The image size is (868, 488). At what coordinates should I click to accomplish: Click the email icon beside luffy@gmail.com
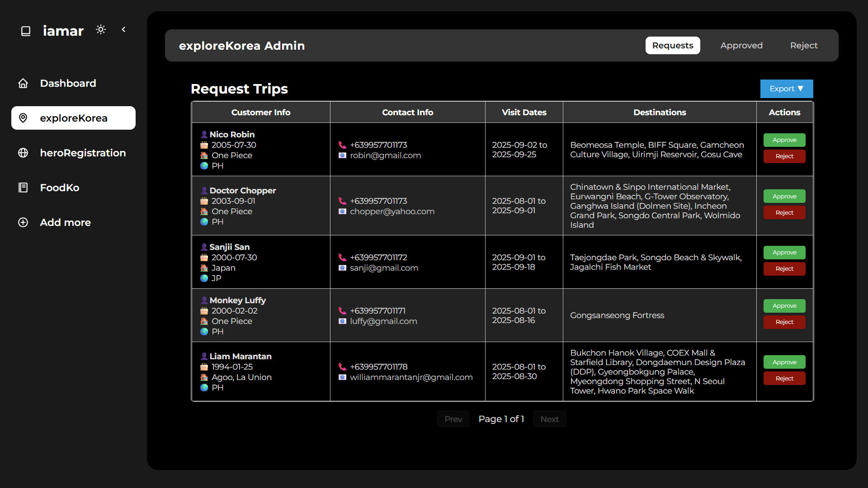point(342,321)
